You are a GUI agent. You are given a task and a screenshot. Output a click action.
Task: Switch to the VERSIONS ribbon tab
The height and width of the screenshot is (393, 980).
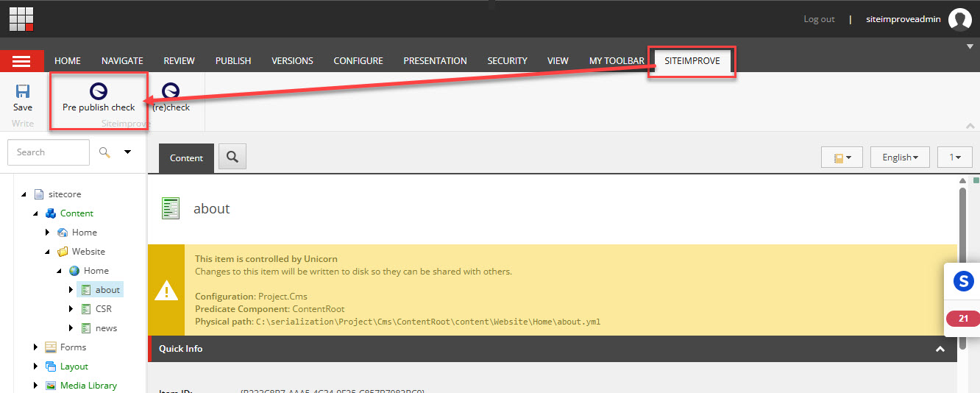[x=292, y=61]
